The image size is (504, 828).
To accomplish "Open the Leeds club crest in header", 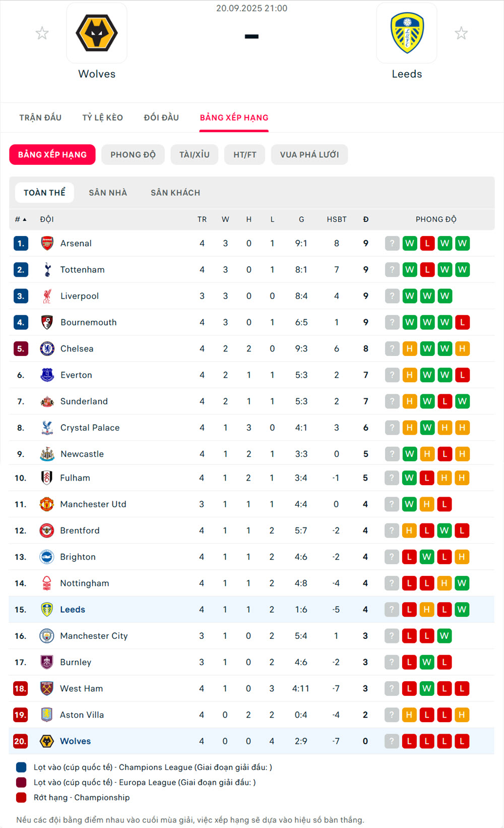I will tap(407, 33).
